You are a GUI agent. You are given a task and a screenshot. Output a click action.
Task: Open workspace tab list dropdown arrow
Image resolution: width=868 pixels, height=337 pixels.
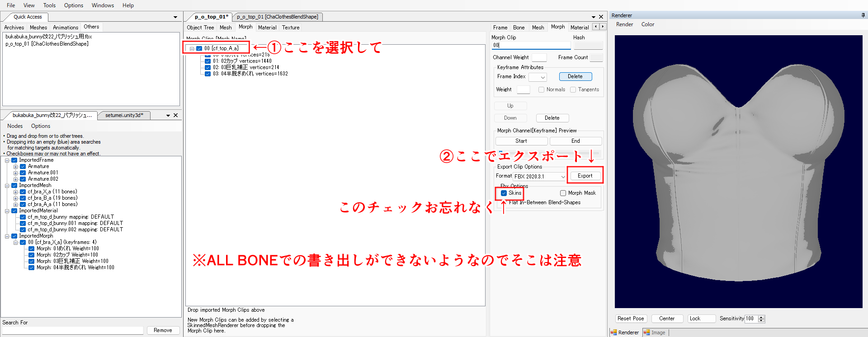tap(168, 116)
